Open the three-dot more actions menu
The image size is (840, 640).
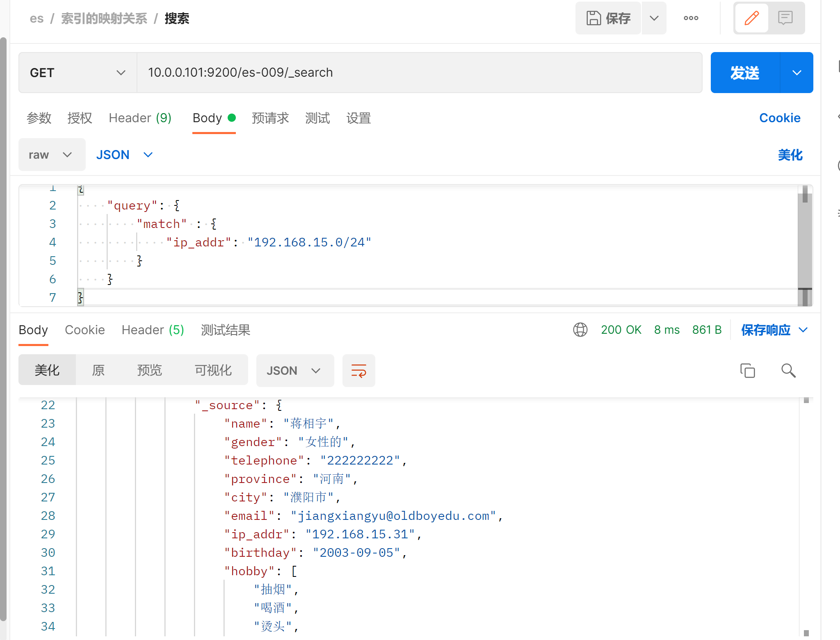691,18
